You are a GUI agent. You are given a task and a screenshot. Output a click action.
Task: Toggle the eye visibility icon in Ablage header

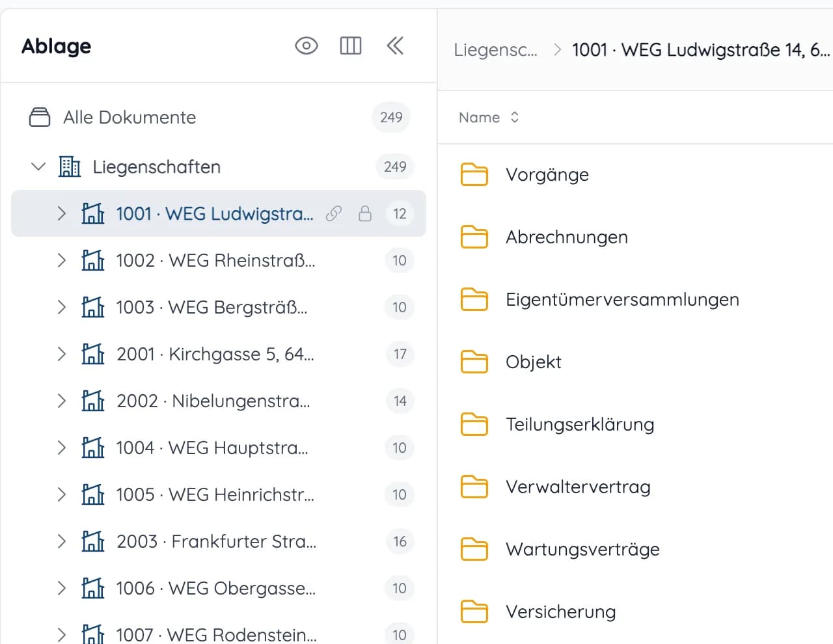306,46
